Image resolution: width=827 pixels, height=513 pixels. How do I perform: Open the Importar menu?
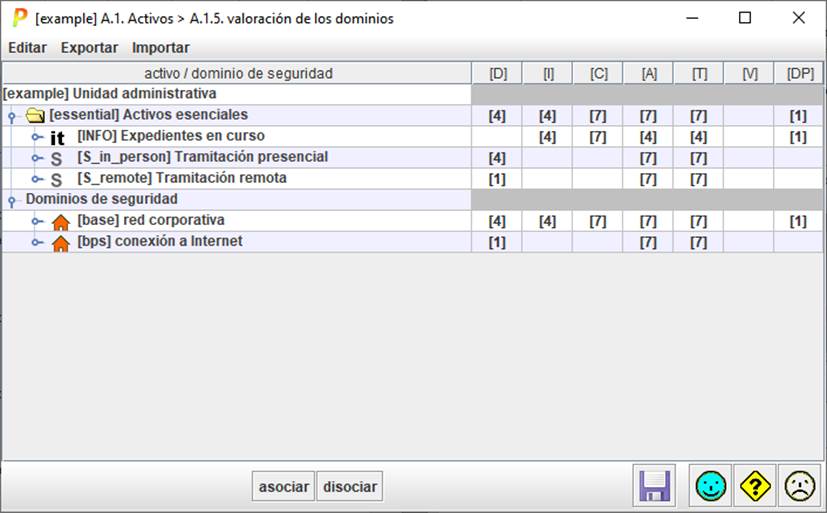(x=161, y=47)
